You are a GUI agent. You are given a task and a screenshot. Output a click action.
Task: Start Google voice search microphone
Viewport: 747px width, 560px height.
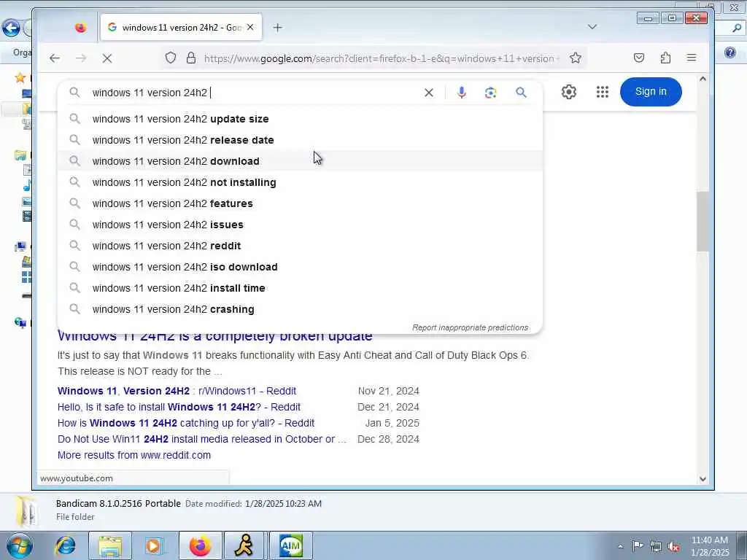(x=461, y=93)
